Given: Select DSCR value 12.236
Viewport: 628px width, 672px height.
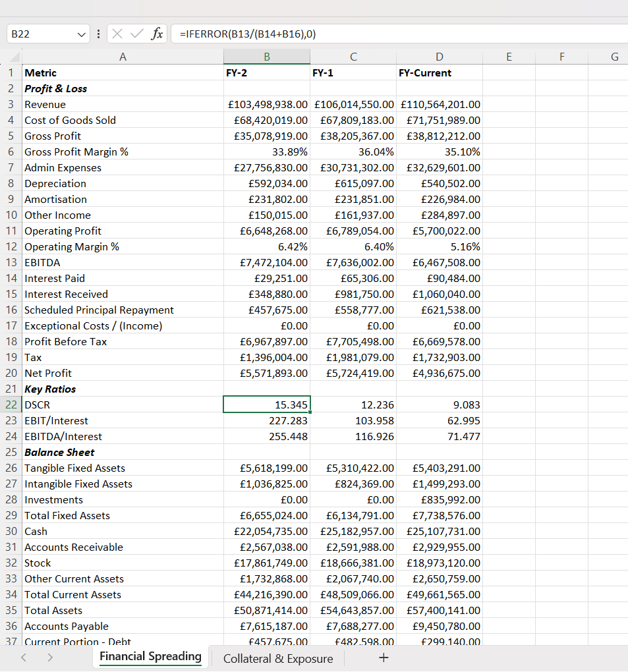Looking at the screenshot, I should [x=353, y=405].
